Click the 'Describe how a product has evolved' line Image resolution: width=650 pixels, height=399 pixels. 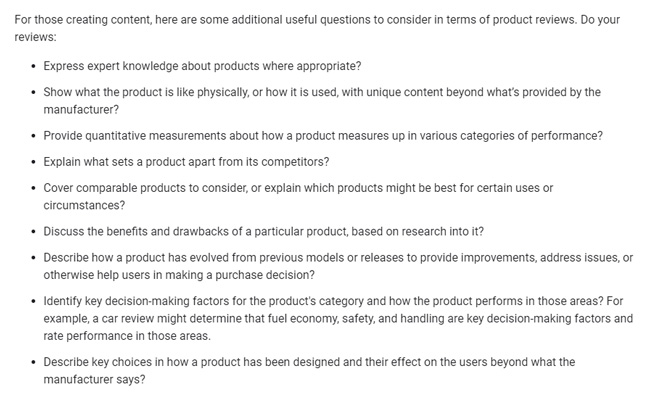click(338, 257)
